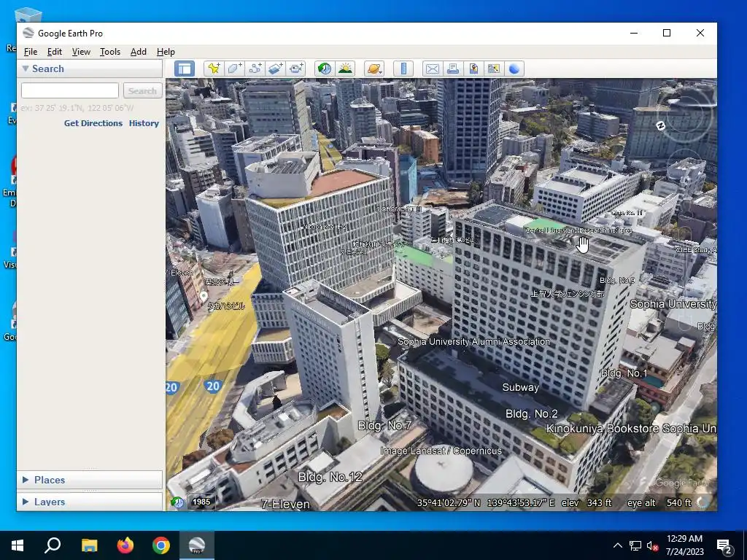Record a tour with the camera icon
The height and width of the screenshot is (560, 747).
click(296, 69)
